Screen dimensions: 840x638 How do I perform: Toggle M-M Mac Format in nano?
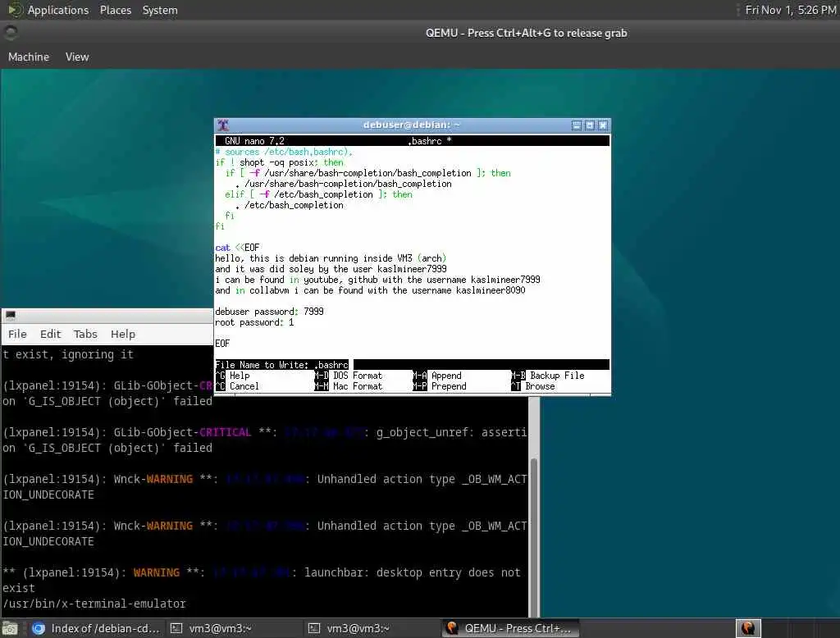[x=348, y=386]
